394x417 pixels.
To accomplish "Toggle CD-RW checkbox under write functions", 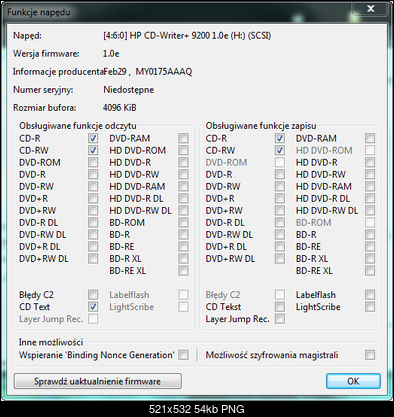I will pyautogui.click(x=280, y=150).
